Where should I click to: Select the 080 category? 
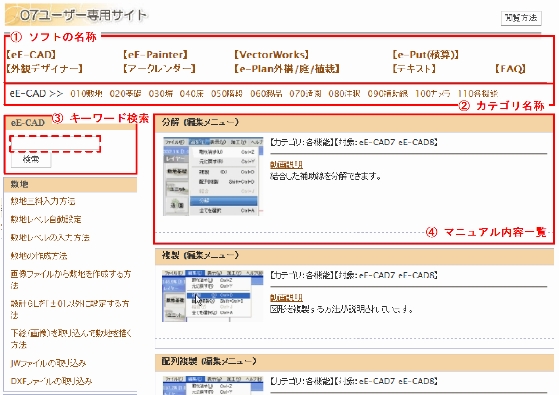344,94
